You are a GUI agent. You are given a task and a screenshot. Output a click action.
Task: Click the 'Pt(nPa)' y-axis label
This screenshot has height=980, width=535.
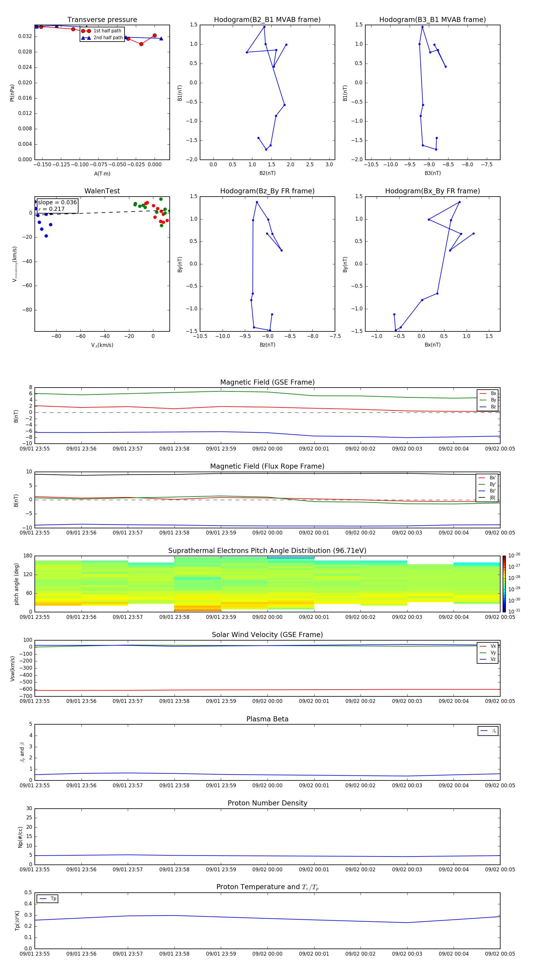12,93
